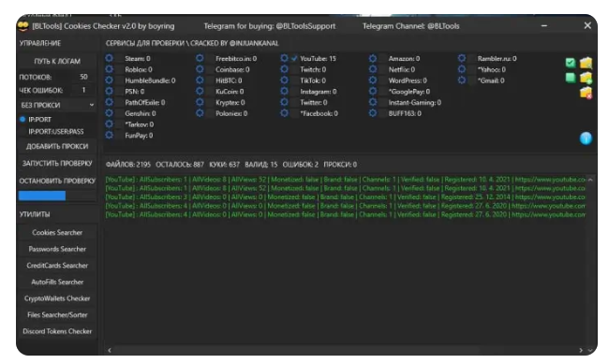Click the gear icon beside WordPress

[373, 80]
